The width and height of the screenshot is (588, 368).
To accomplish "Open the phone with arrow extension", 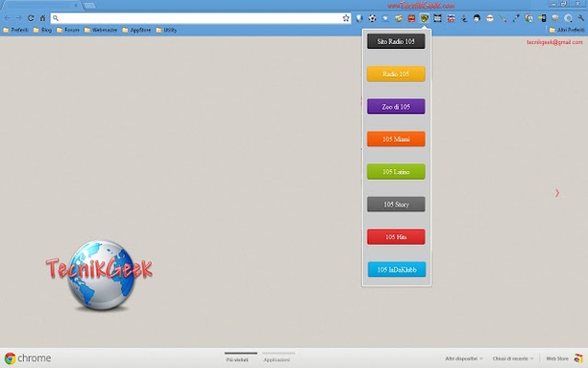I will 542,18.
